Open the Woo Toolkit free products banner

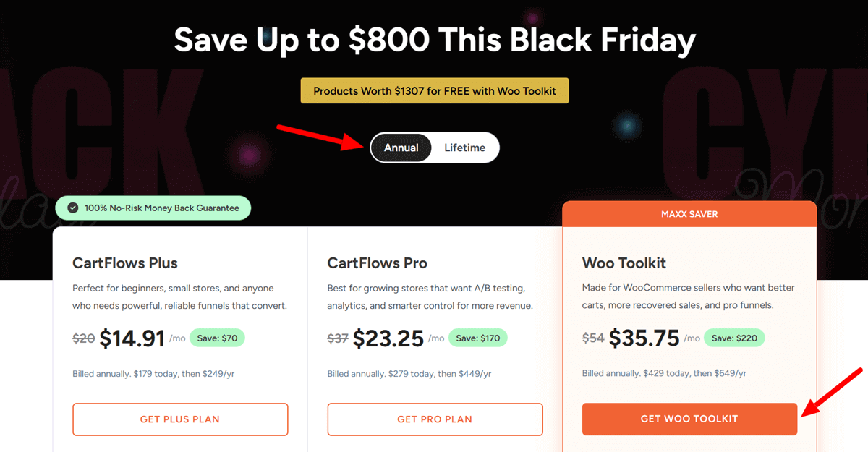tap(434, 90)
